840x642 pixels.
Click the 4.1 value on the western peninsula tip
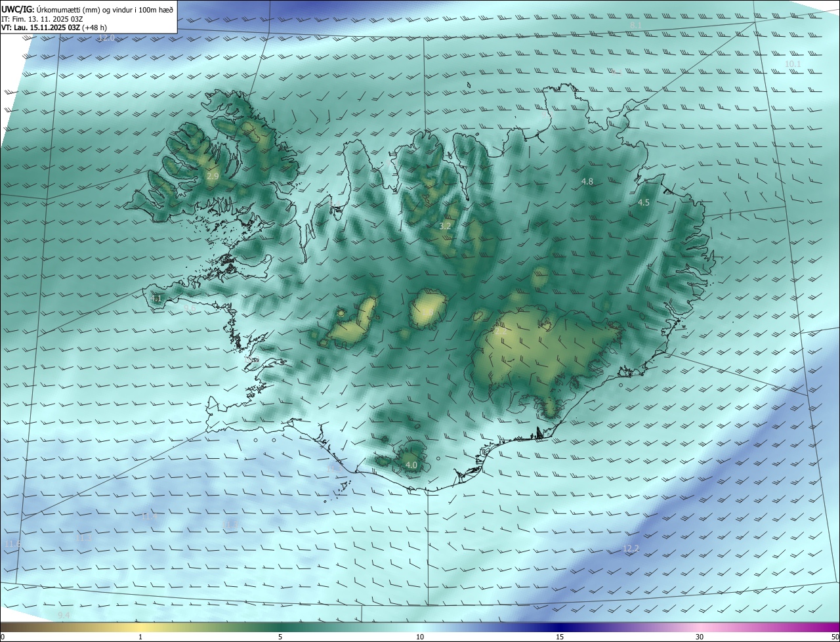click(156, 299)
